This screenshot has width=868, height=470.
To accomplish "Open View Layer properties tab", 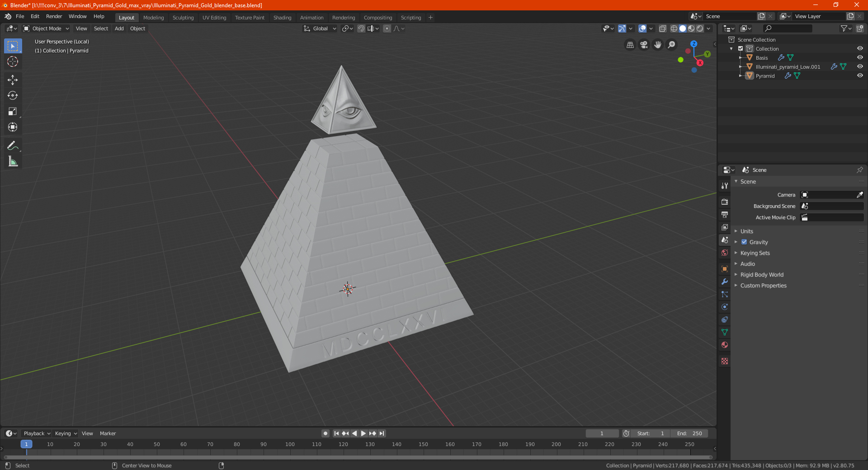I will pyautogui.click(x=725, y=227).
